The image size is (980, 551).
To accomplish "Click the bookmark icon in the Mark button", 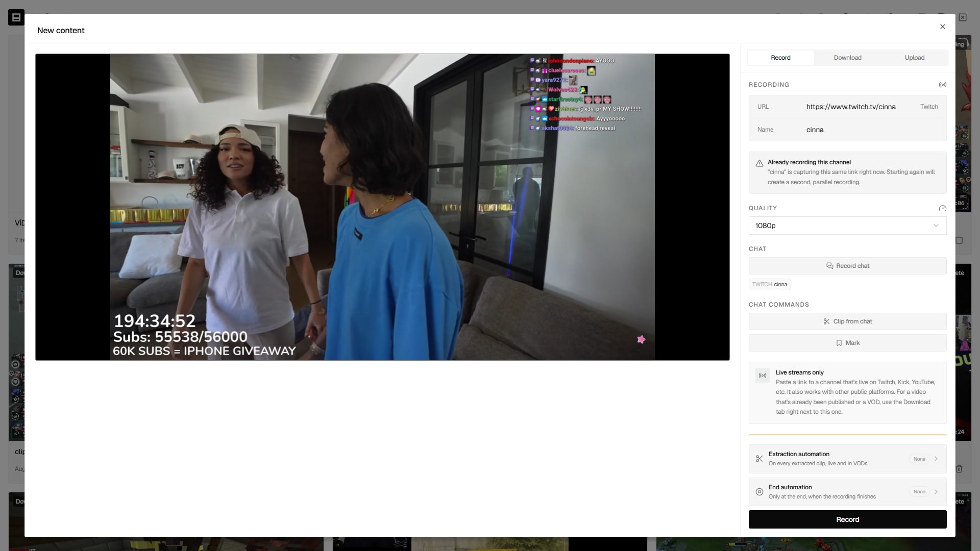I will [839, 343].
